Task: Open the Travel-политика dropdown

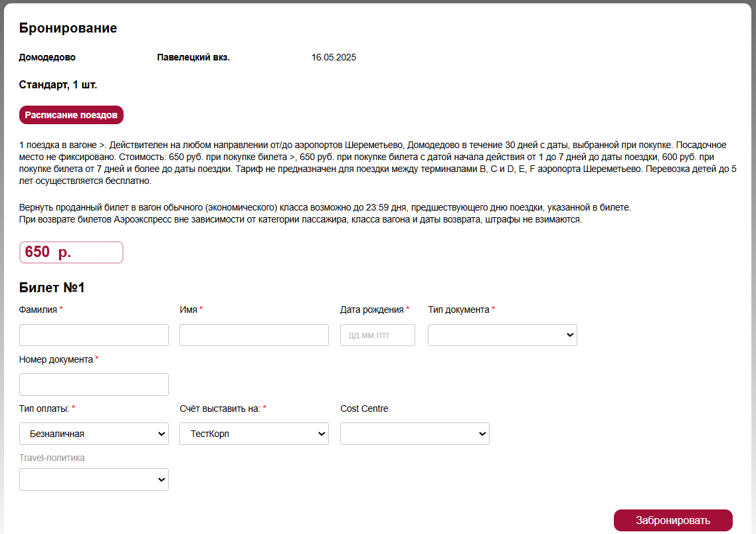Action: (x=94, y=480)
